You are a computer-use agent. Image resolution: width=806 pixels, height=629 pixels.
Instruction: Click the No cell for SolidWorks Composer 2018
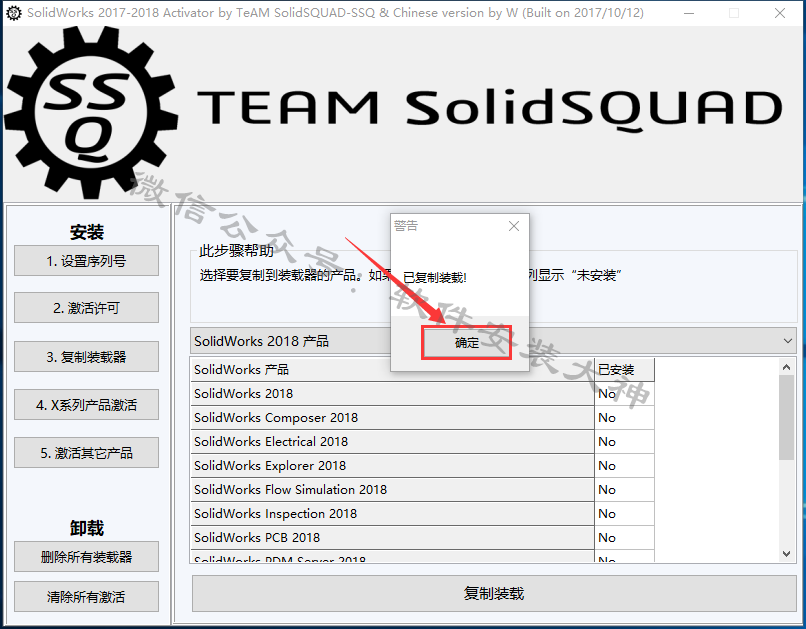point(624,418)
